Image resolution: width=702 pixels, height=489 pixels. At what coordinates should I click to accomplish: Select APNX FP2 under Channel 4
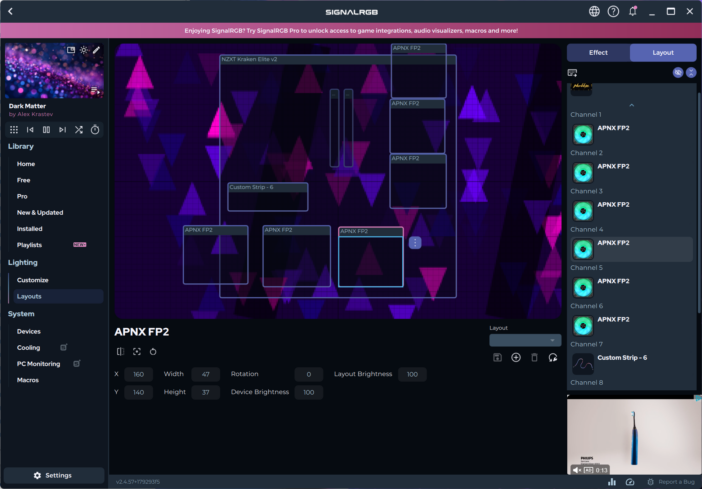tap(632, 249)
